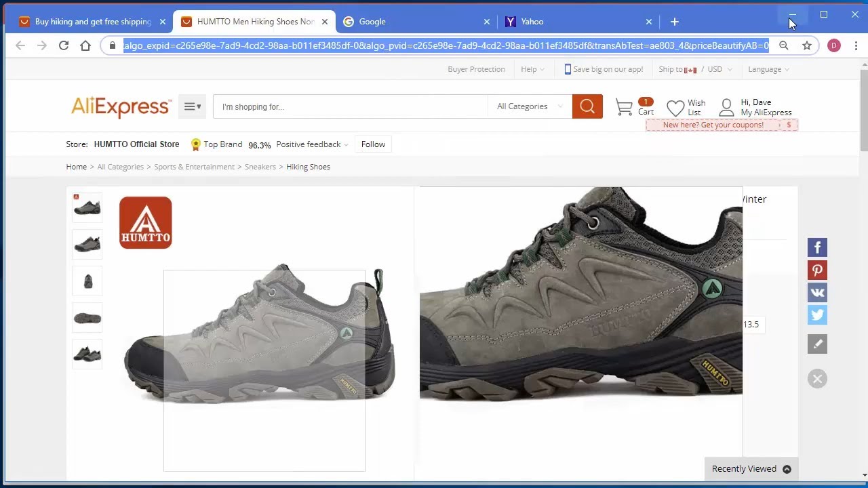Expand the Language dropdown
868x488 pixels.
768,69
